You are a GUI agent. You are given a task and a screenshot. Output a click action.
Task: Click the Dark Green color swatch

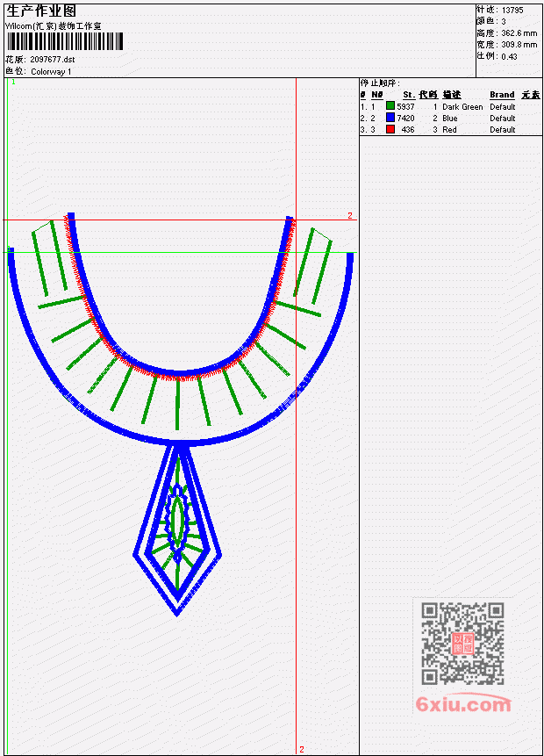pyautogui.click(x=390, y=106)
